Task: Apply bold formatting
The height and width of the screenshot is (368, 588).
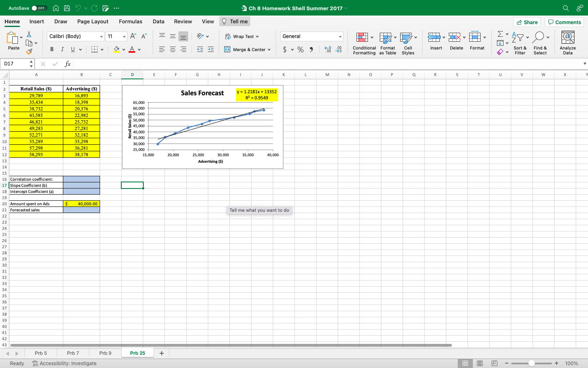Action: pyautogui.click(x=51, y=49)
